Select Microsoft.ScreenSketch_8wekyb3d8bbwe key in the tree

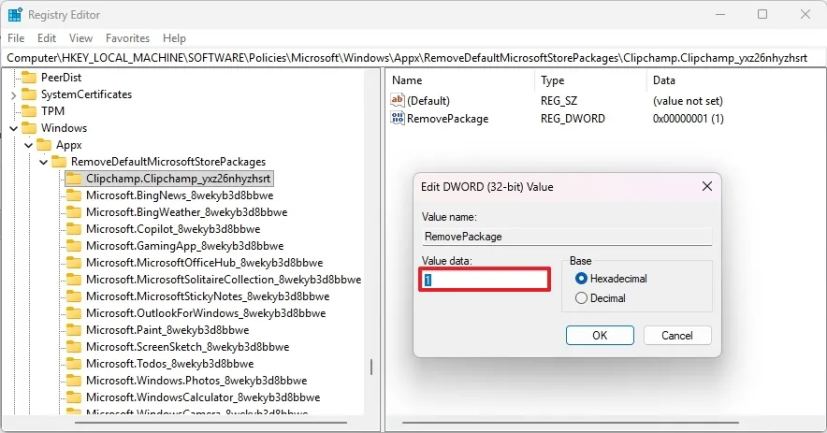[x=187, y=347]
